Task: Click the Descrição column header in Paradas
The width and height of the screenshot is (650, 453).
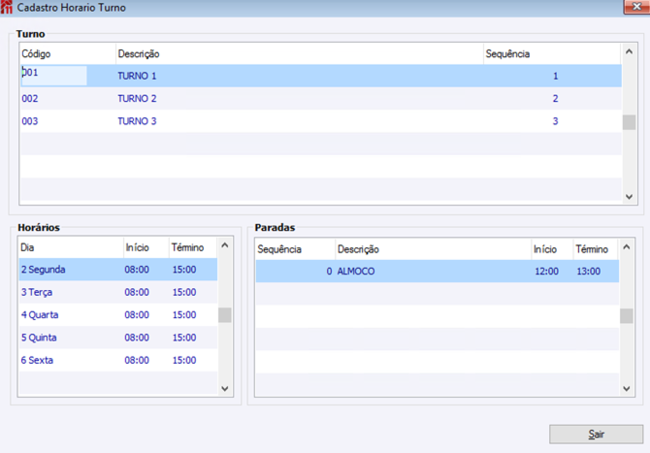Action: pyautogui.click(x=434, y=250)
